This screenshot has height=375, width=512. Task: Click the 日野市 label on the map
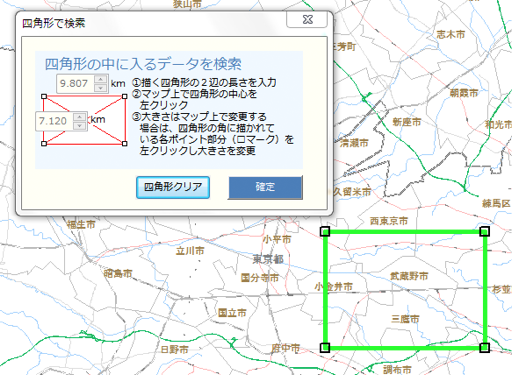pos(175,349)
